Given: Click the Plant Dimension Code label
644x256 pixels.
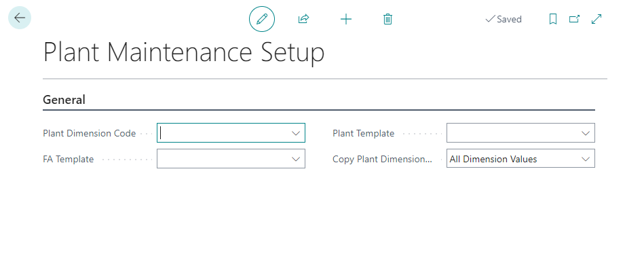Looking at the screenshot, I should [90, 134].
